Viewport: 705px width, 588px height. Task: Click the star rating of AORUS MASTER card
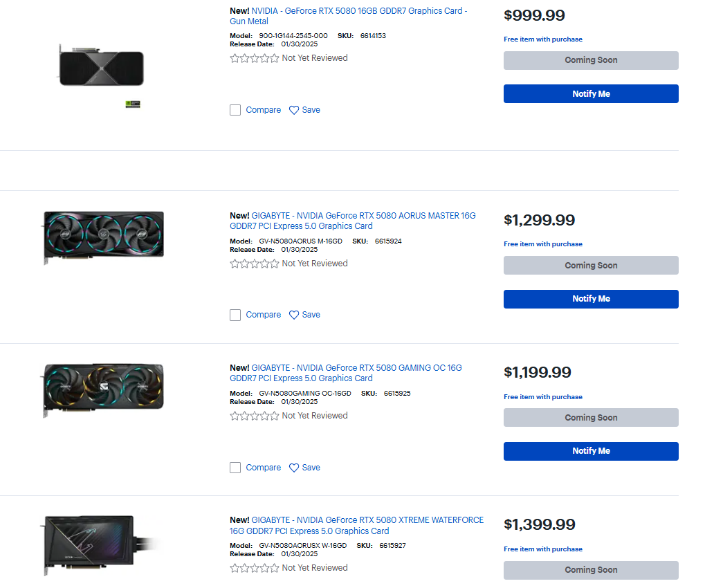[255, 264]
